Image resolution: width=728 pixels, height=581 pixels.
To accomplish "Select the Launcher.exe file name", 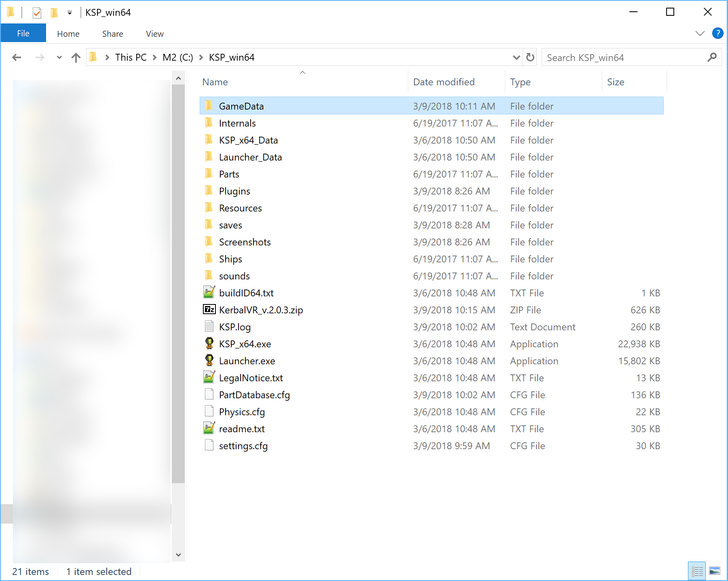I will (x=247, y=361).
